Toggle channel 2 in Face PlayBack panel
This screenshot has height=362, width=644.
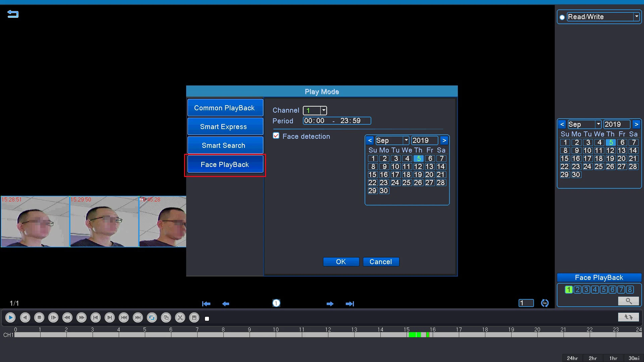click(x=577, y=290)
